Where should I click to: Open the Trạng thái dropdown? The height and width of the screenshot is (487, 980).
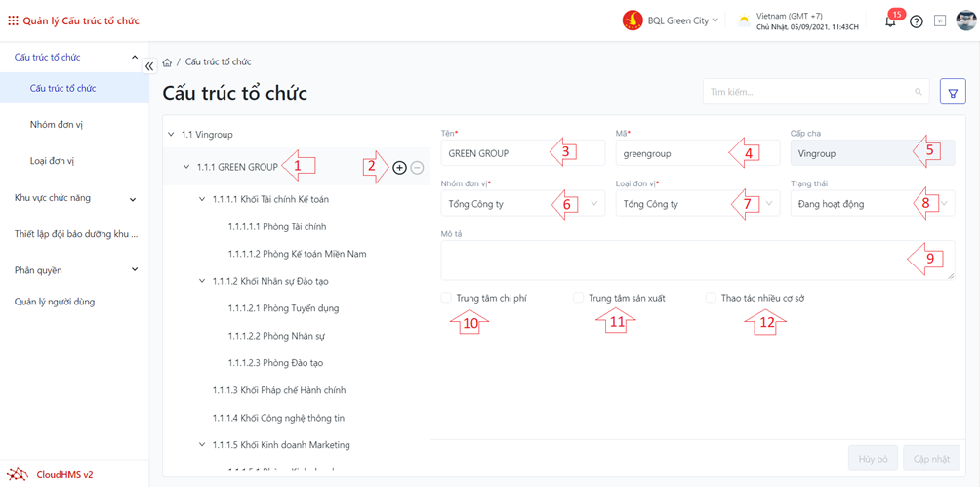(x=872, y=204)
